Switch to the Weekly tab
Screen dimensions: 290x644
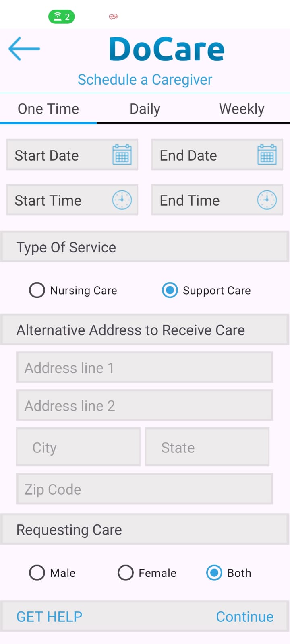(242, 109)
